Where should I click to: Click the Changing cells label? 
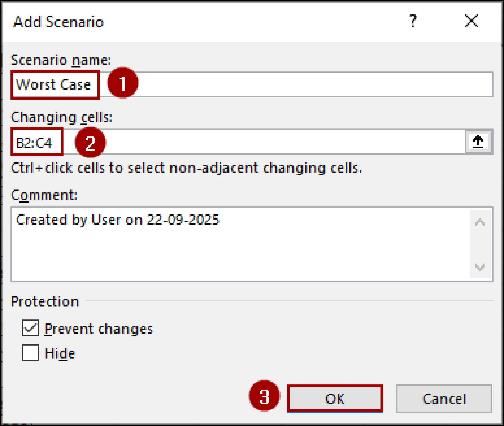(x=62, y=117)
